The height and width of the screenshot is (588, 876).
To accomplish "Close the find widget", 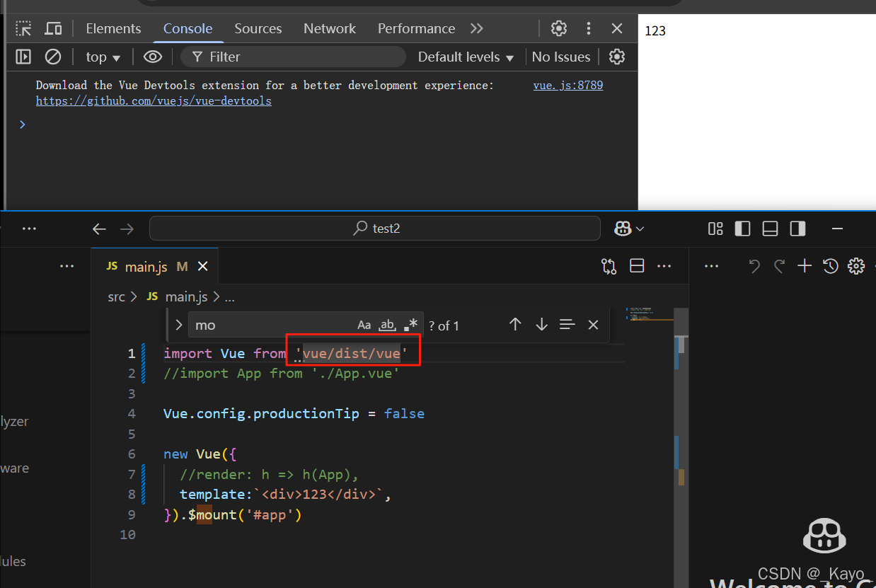I will 593,324.
